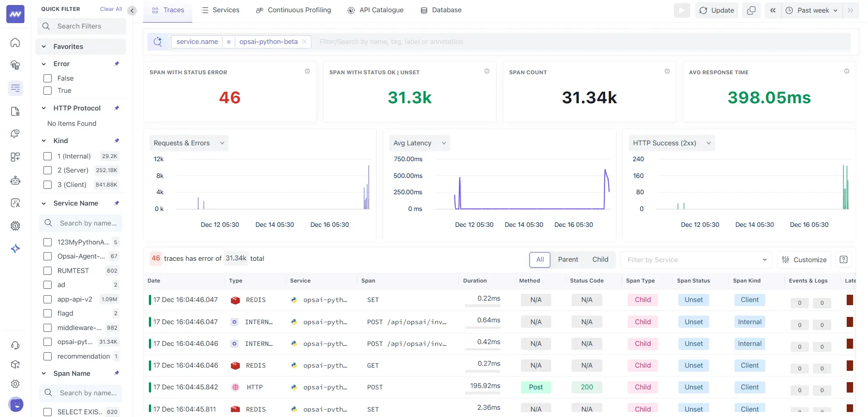Toggle the 2 (Server) kind checkbox
This screenshot has height=417, width=868.
[x=48, y=170]
